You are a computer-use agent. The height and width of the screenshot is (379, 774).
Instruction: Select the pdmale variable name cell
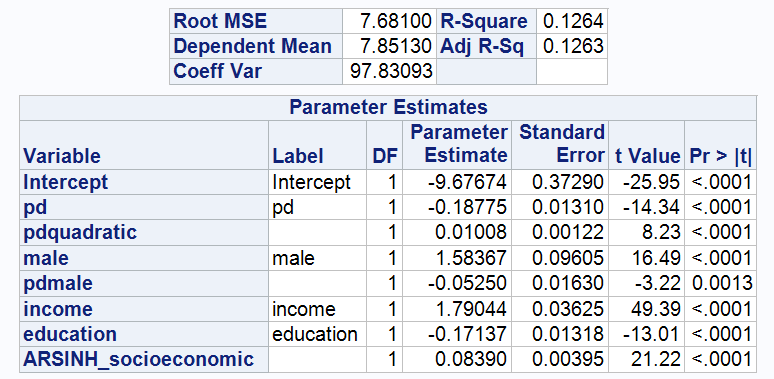[x=144, y=284]
